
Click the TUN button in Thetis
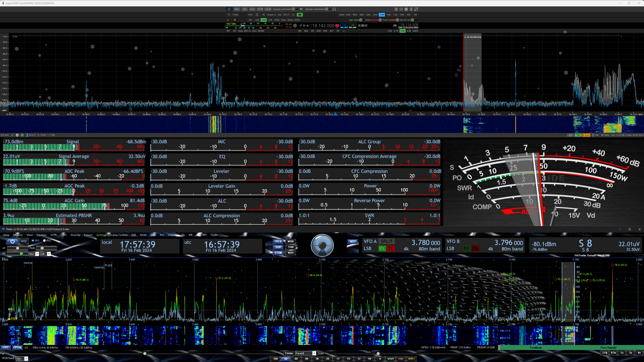coord(290,247)
